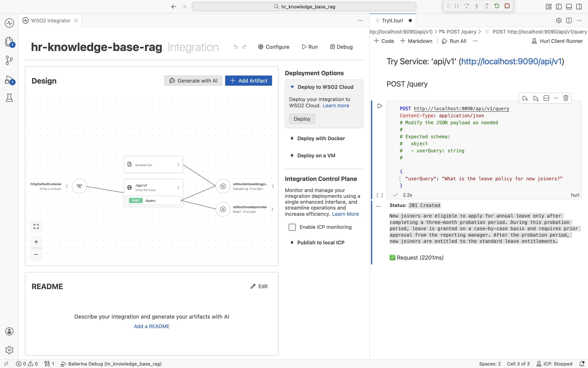The width and height of the screenshot is (588, 368).
Task: Delete the hurl request cell
Action: (x=566, y=98)
